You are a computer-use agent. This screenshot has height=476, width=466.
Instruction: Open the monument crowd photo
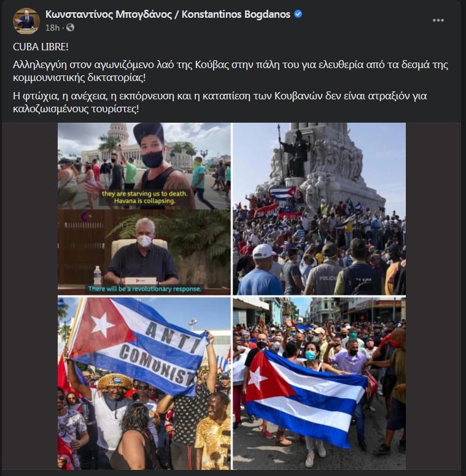click(x=319, y=209)
